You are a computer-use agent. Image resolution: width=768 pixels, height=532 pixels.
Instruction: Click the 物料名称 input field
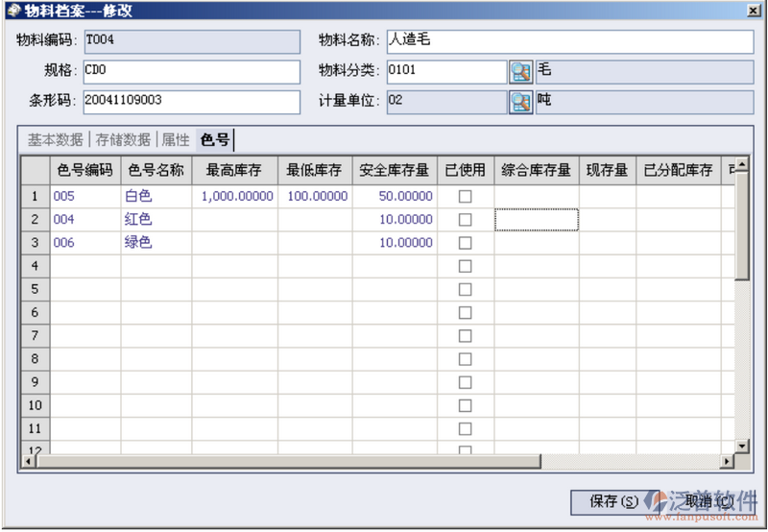coord(570,41)
